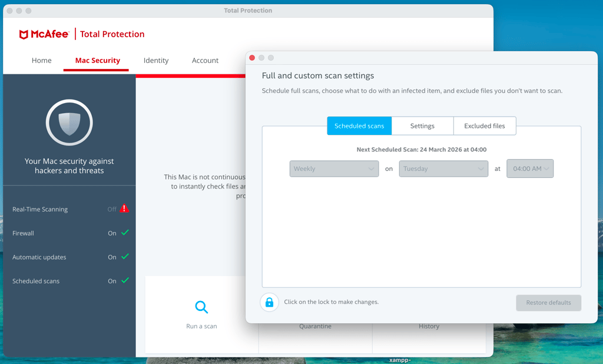Viewport: 603px width, 364px height.
Task: Select Scheduled scans in sidebar
Action: tap(36, 281)
